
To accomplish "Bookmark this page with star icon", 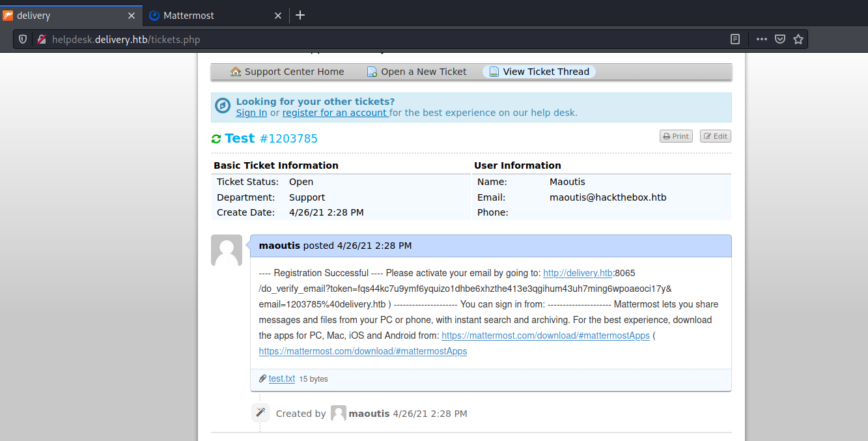I will 798,40.
